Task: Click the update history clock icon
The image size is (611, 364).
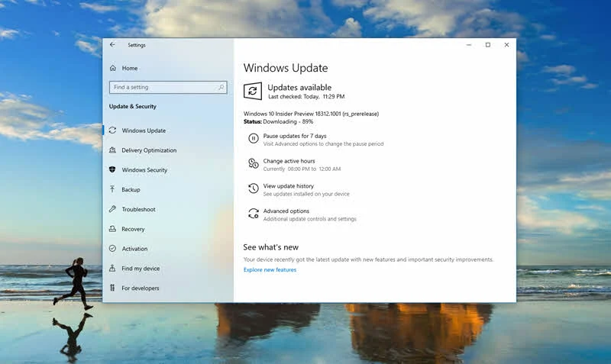Action: 254,188
